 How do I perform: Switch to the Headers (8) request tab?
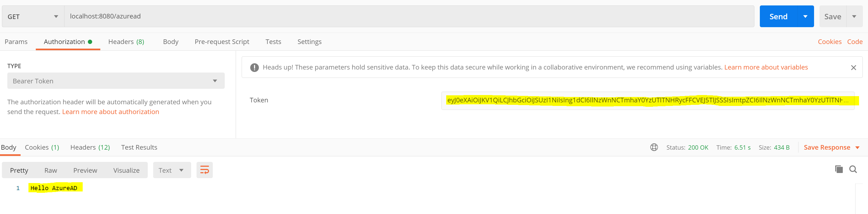point(126,42)
